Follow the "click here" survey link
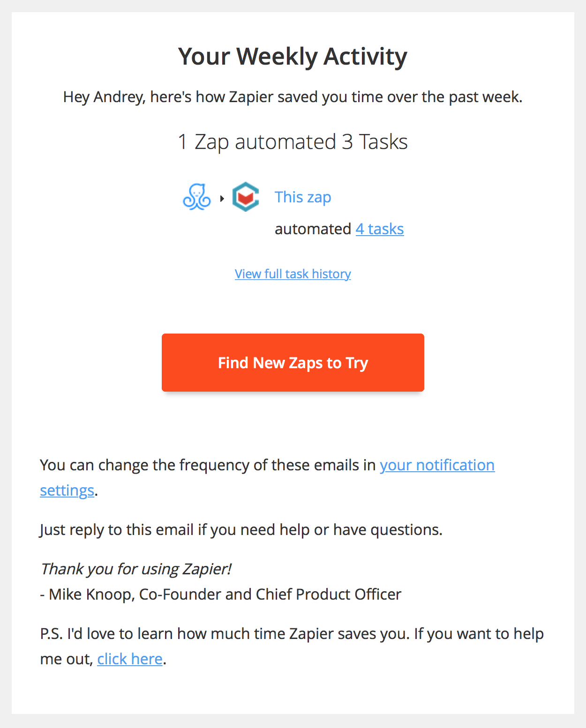Screen dimensions: 586x728 point(130,659)
